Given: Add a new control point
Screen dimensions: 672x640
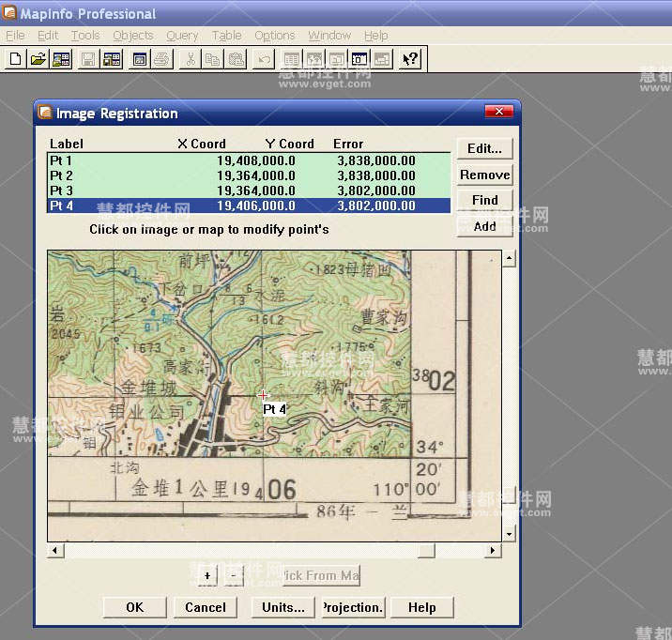Looking at the screenshot, I should point(484,226).
